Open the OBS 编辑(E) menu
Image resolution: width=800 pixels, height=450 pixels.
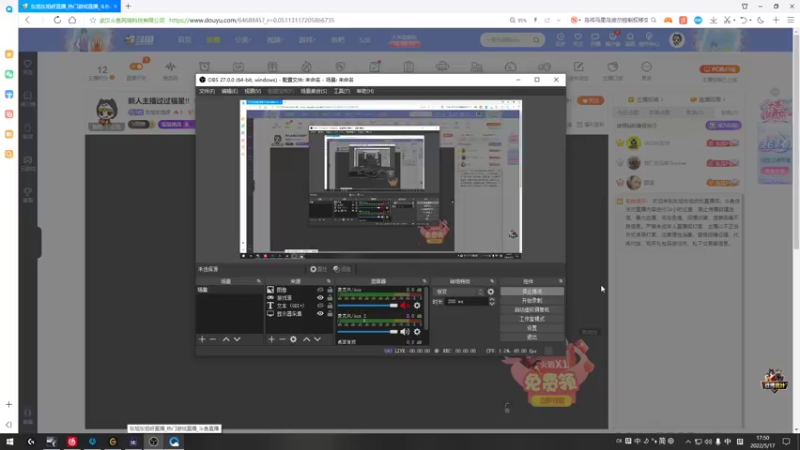coord(229,91)
